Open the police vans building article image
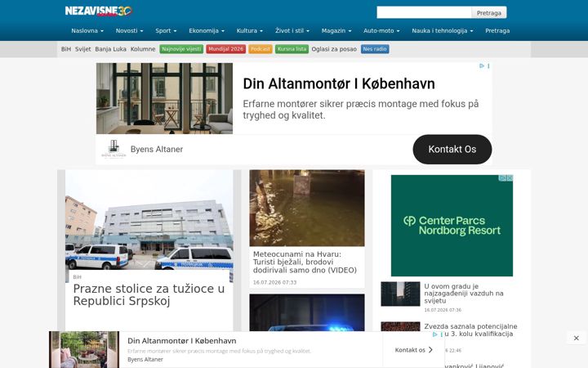Screen dimensions: 588x368 pyautogui.click(x=149, y=220)
